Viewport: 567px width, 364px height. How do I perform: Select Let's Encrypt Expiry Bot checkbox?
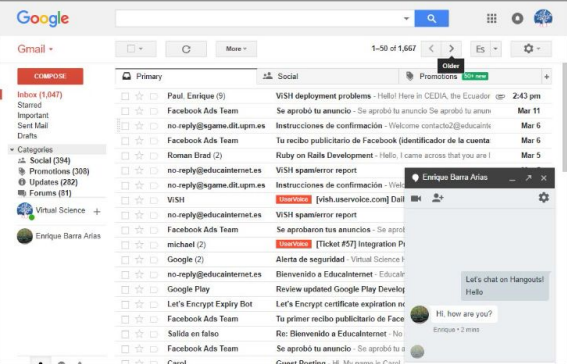[x=125, y=304]
